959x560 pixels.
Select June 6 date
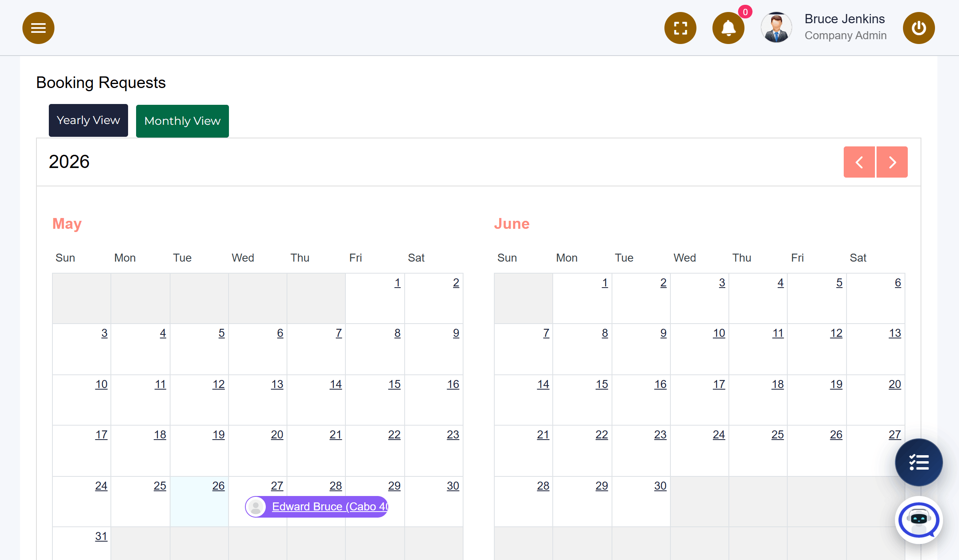pyautogui.click(x=898, y=283)
